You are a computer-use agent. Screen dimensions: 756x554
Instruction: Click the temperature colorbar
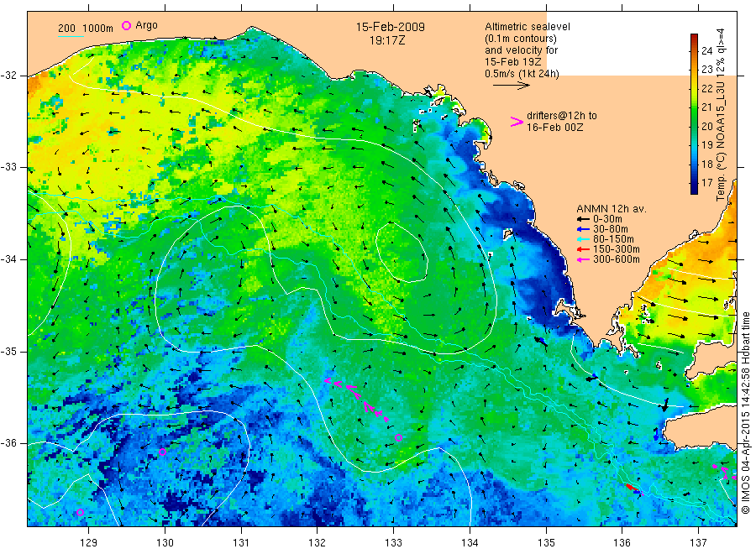click(x=694, y=113)
